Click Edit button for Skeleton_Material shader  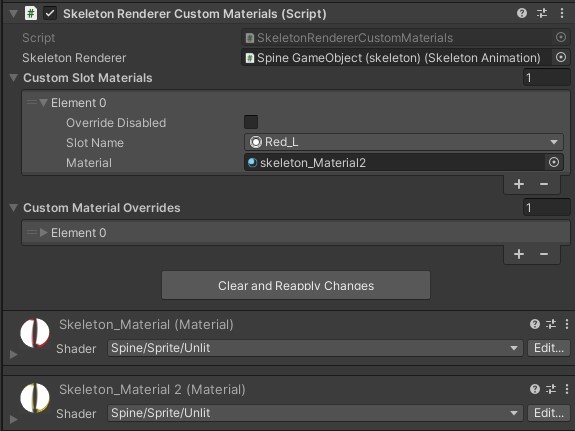(x=549, y=348)
